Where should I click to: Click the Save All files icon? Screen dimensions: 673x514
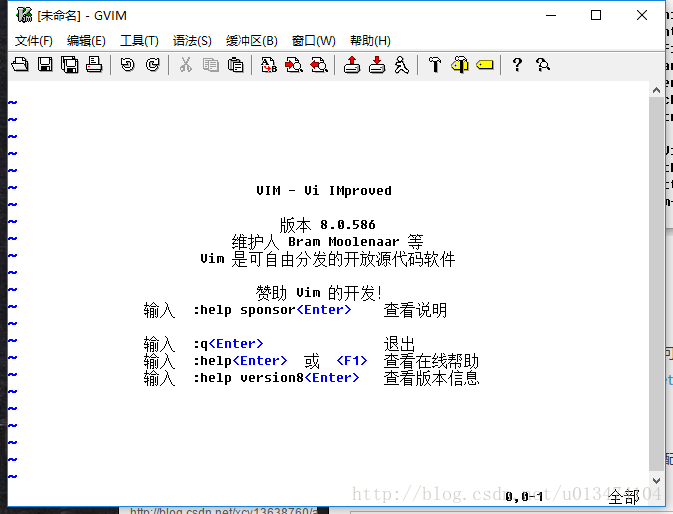click(x=70, y=65)
